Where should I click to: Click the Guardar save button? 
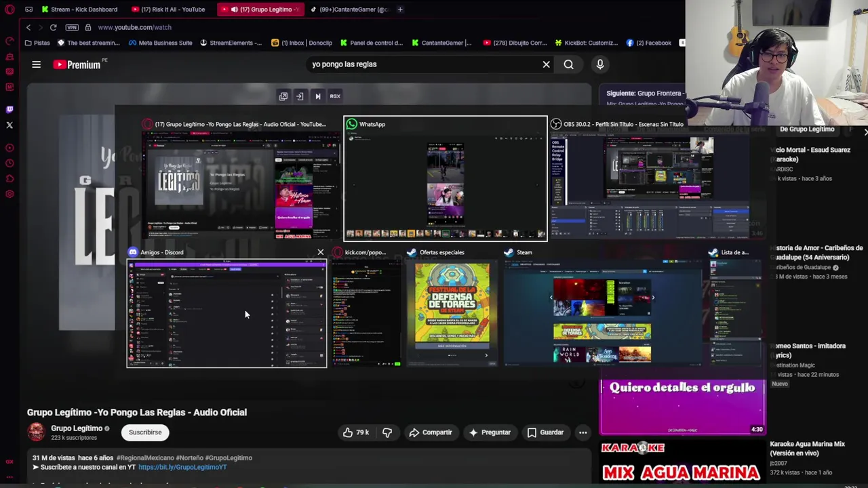pyautogui.click(x=546, y=432)
